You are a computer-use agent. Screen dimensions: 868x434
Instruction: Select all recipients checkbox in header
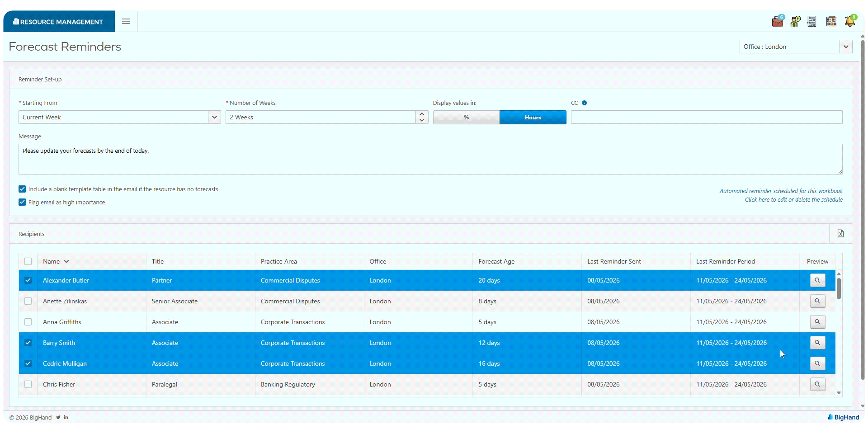pos(28,261)
